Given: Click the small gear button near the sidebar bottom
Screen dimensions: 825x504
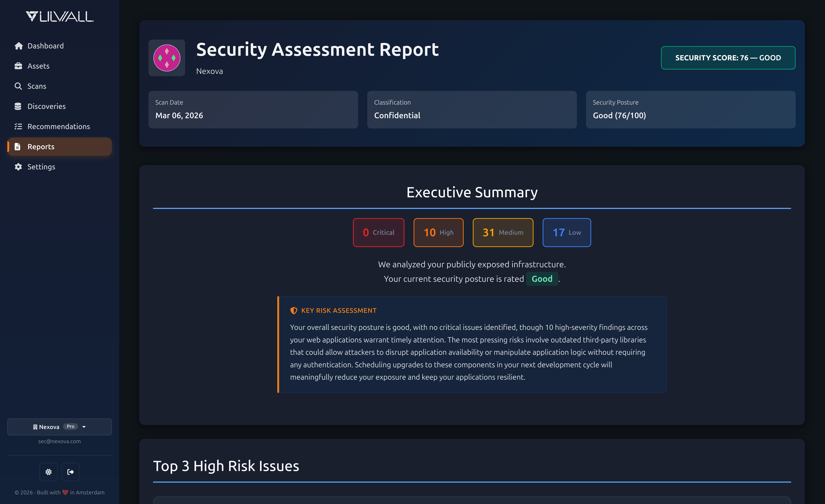Looking at the screenshot, I should pos(48,472).
